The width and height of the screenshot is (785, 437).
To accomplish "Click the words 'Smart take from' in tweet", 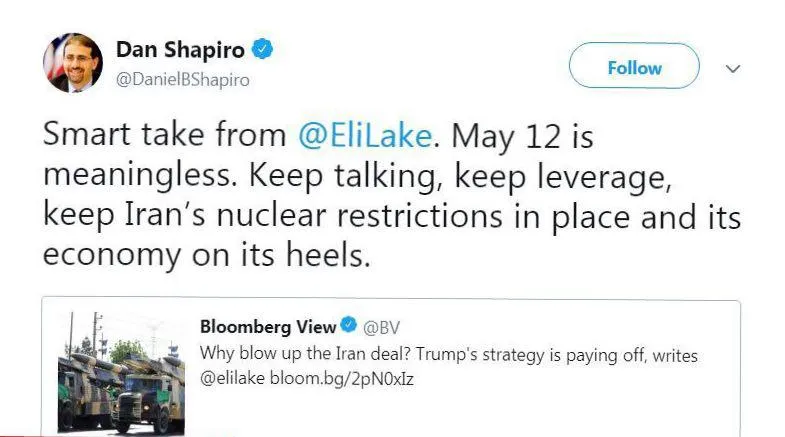I will [165, 135].
